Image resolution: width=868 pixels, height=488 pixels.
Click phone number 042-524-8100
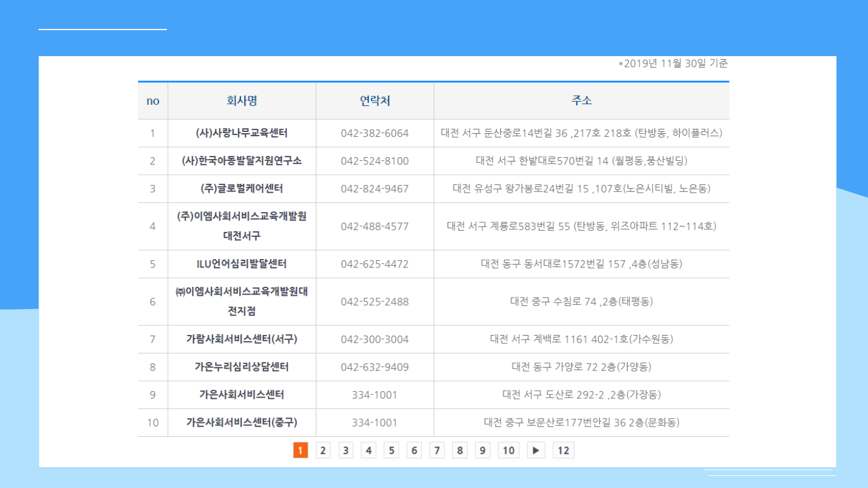coord(374,161)
